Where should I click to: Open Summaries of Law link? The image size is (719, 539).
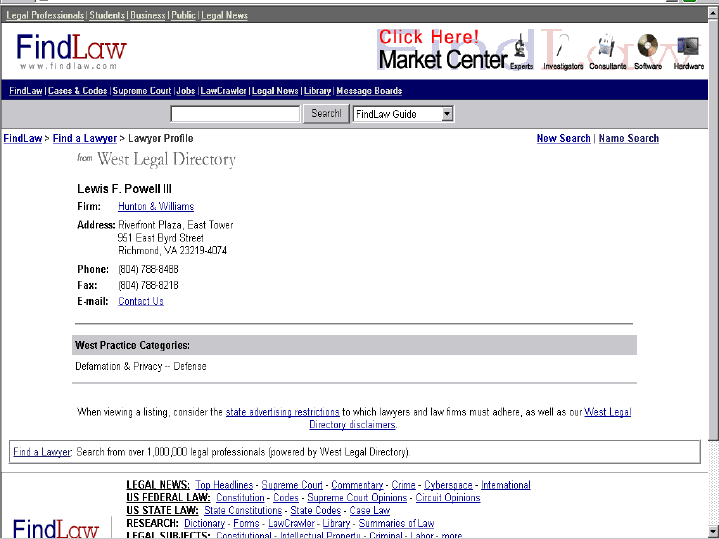pos(396,523)
